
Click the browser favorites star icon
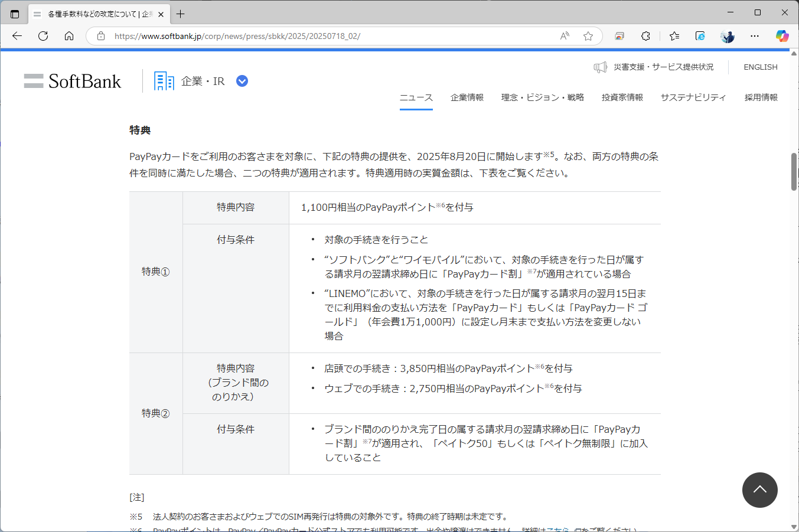tap(588, 36)
